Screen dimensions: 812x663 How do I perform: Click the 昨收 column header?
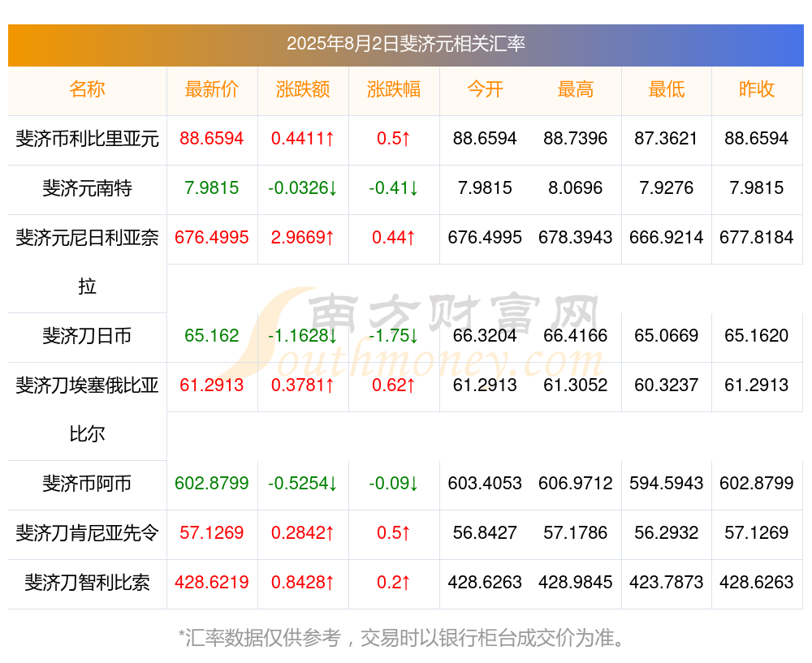pos(757,89)
